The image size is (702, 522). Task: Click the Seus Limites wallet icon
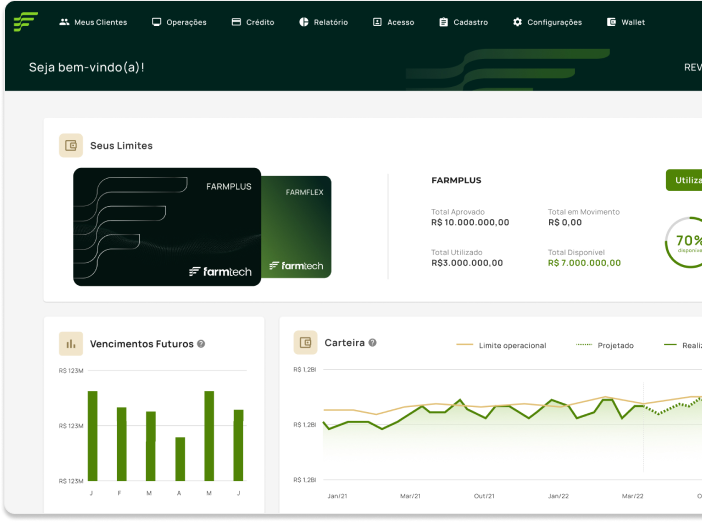(x=71, y=146)
